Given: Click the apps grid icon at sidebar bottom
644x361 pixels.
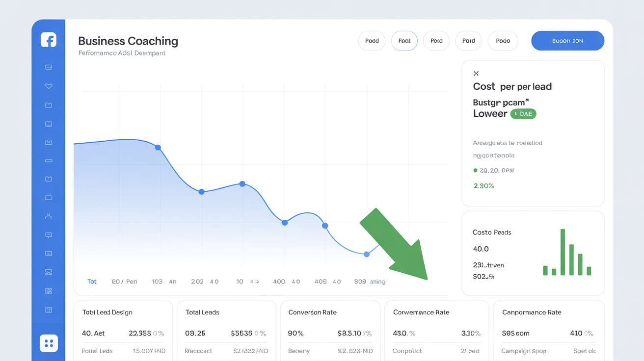Looking at the screenshot, I should click(48, 343).
